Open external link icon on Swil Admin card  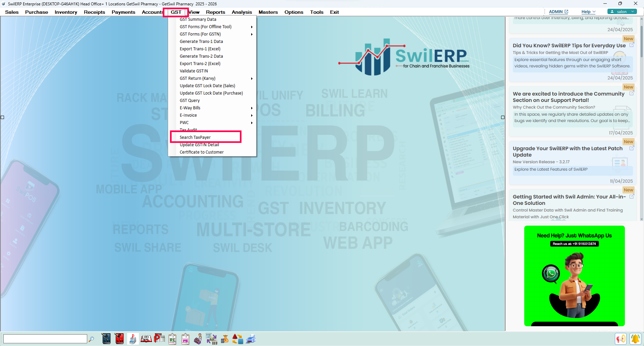(632, 196)
